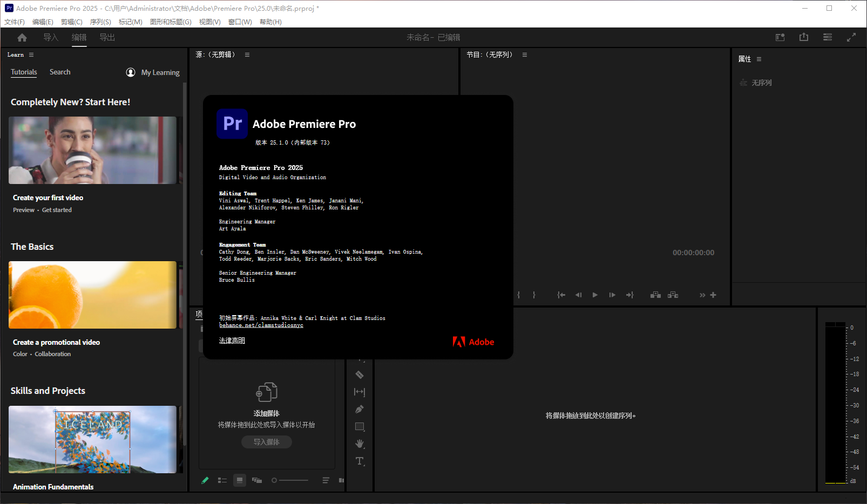This screenshot has height=504, width=867.
Task: Select the Type tool
Action: coord(360,461)
